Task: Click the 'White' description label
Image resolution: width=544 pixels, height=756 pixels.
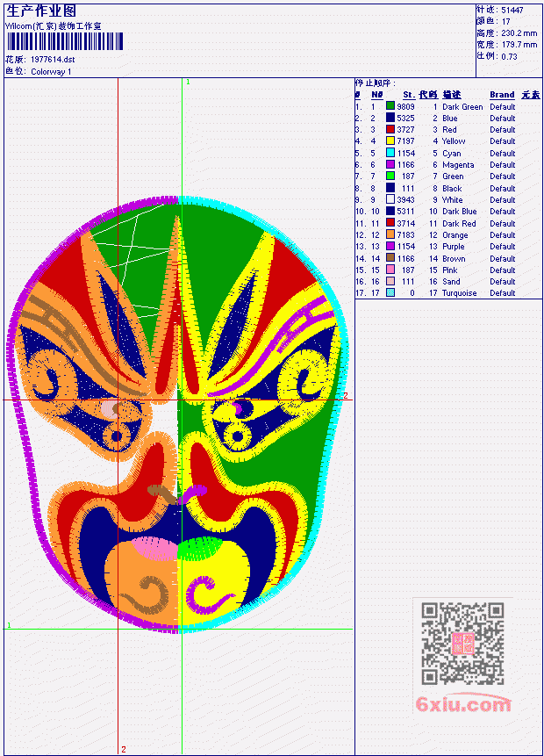Action: pyautogui.click(x=453, y=200)
